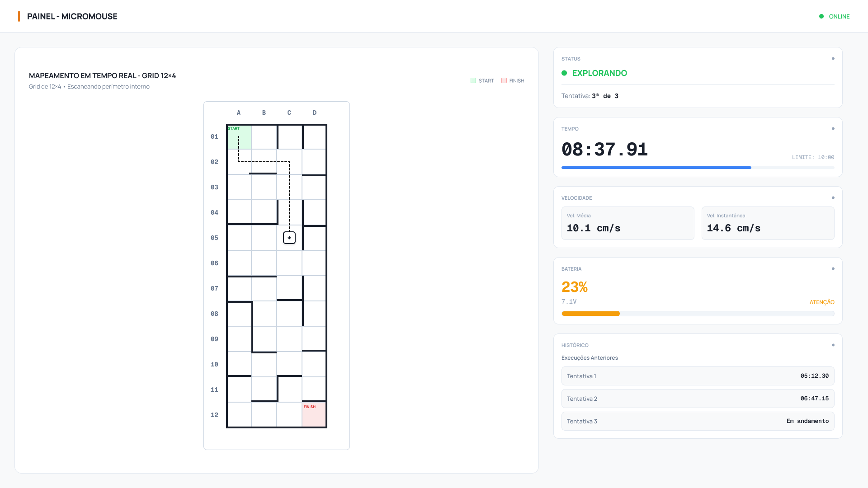Click the timer value 08:37.91

[x=605, y=150]
